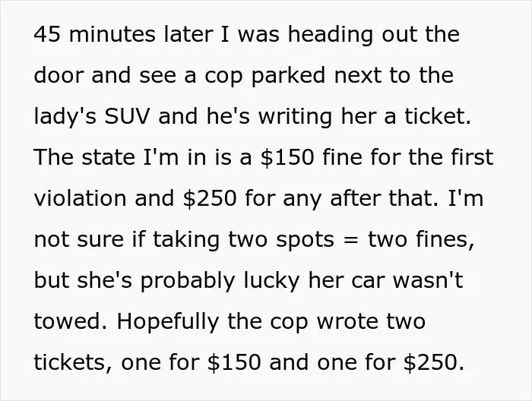
Task: Click the word "violation"
Action: click(x=80, y=198)
